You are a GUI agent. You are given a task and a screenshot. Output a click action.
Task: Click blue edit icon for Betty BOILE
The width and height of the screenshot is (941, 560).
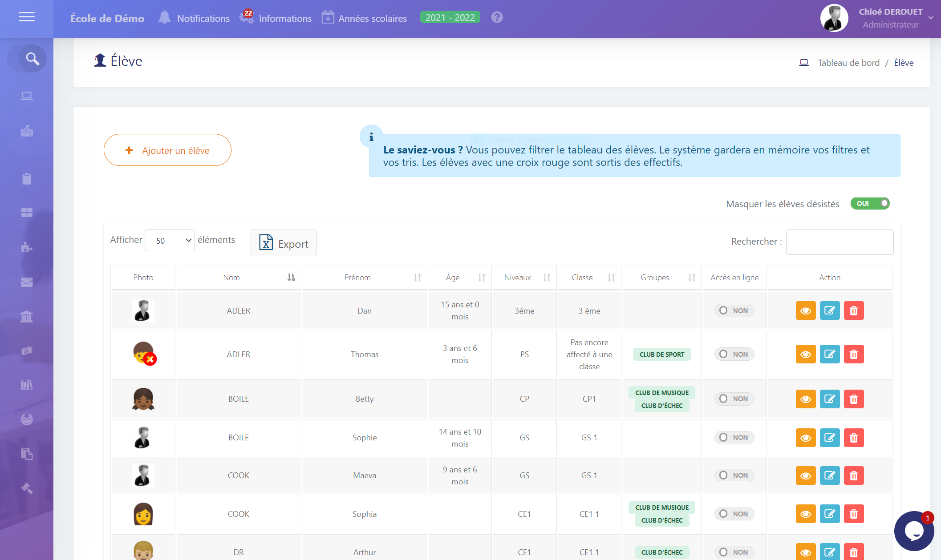[x=829, y=399]
